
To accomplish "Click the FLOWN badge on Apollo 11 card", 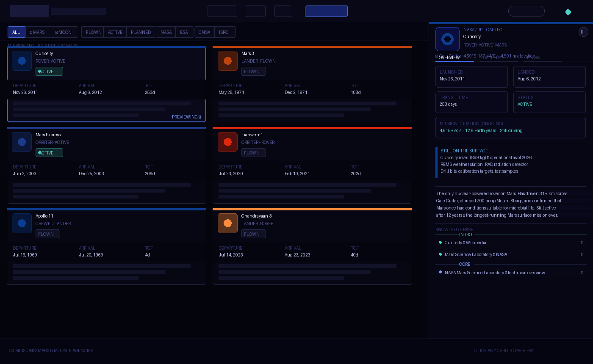I will tap(48, 234).
